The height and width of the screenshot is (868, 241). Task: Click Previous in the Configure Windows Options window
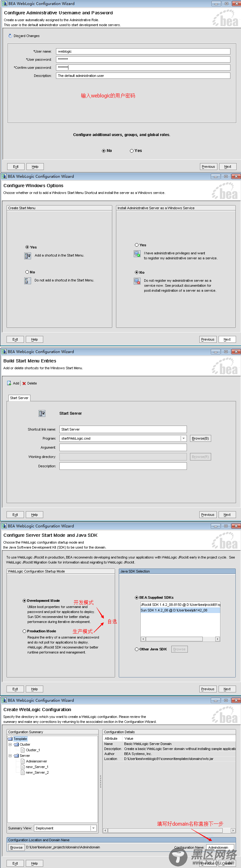(208, 339)
